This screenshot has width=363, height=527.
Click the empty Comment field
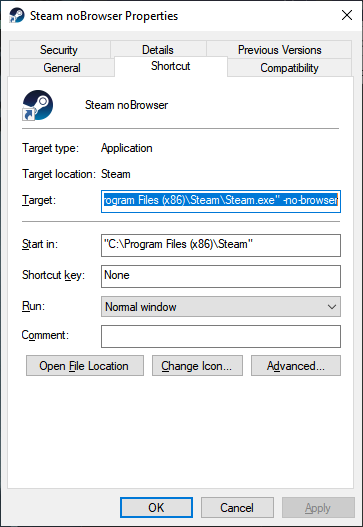(x=221, y=336)
